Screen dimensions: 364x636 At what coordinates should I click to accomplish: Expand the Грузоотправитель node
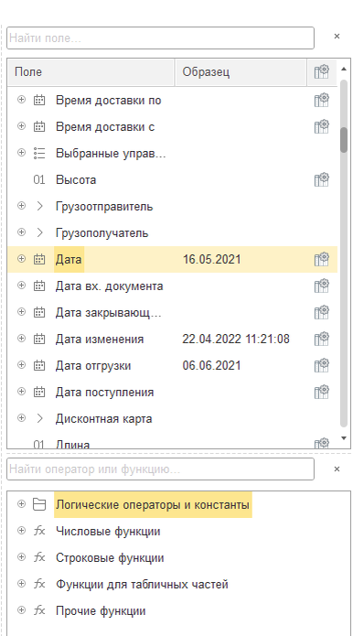click(21, 206)
